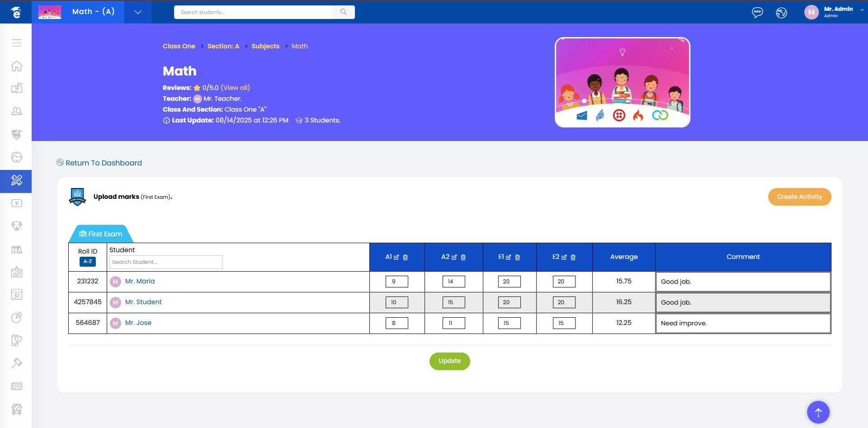Click Return To Dashboard link

tap(99, 163)
